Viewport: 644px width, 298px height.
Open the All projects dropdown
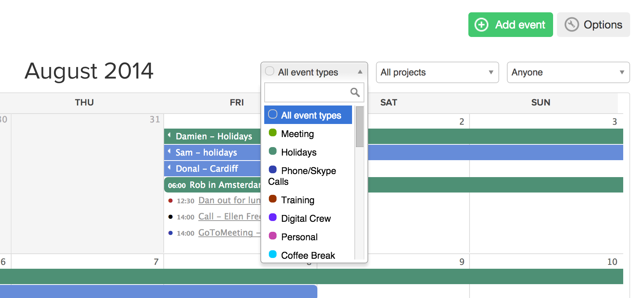[x=437, y=72]
